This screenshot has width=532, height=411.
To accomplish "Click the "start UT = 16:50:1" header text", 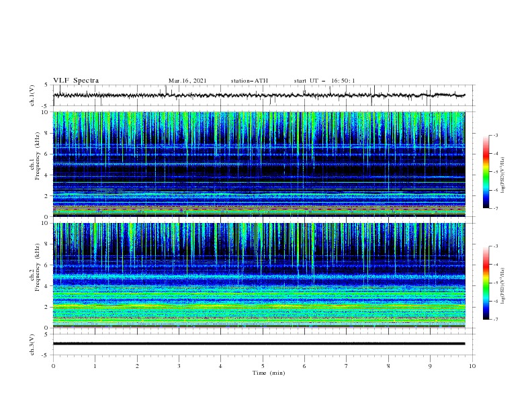I will [324, 81].
